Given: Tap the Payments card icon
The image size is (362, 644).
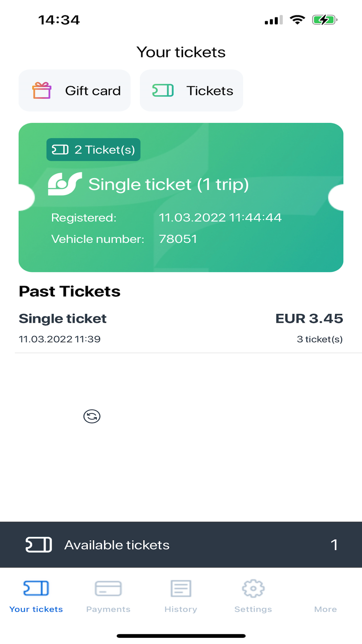Looking at the screenshot, I should [108, 588].
